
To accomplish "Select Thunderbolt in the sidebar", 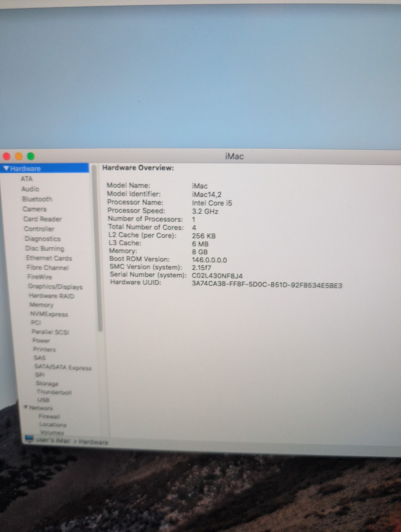I will point(54,392).
